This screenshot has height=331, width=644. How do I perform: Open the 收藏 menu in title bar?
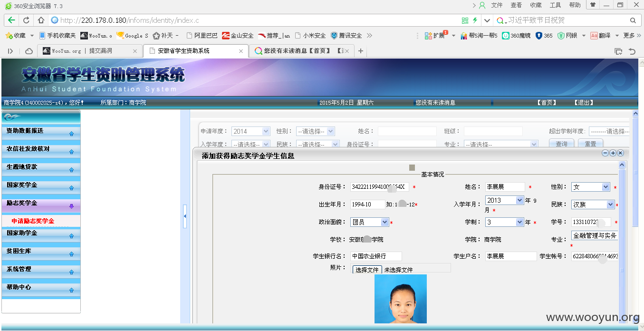(536, 5)
